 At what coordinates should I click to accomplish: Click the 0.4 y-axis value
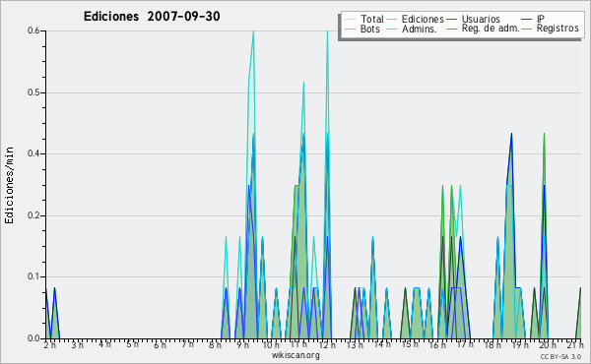33,153
